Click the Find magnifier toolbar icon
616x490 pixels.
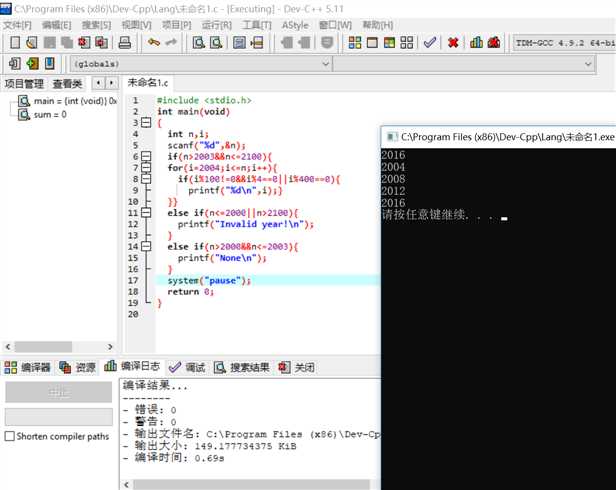(x=199, y=42)
